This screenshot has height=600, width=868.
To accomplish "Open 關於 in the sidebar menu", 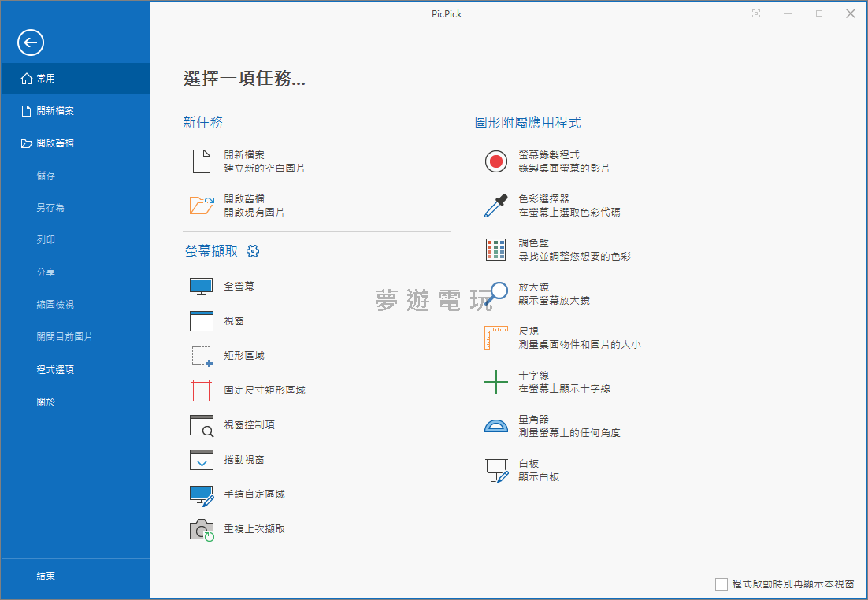I will 46,402.
